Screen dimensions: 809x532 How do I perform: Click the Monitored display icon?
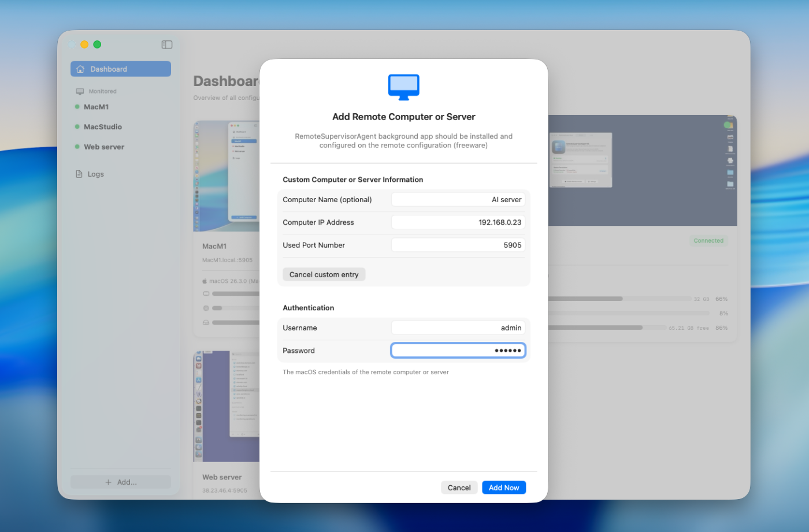[x=80, y=91]
